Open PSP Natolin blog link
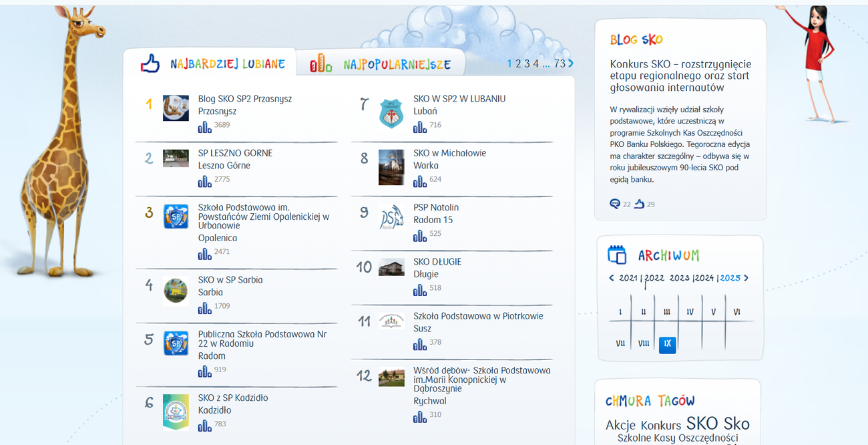The image size is (868, 445). click(x=436, y=208)
